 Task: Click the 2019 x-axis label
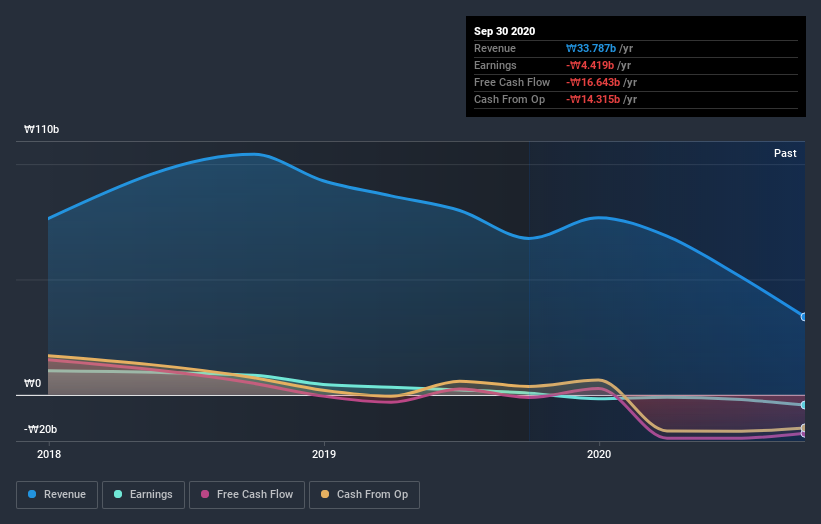[324, 454]
